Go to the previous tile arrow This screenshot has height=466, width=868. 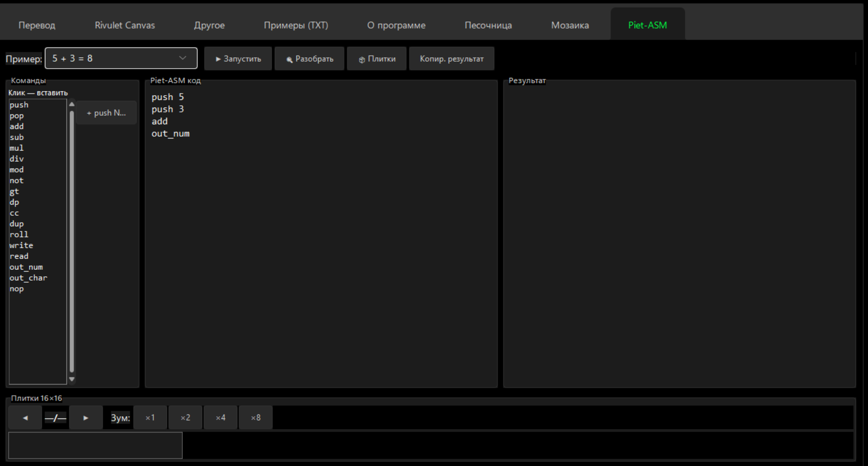(x=25, y=417)
